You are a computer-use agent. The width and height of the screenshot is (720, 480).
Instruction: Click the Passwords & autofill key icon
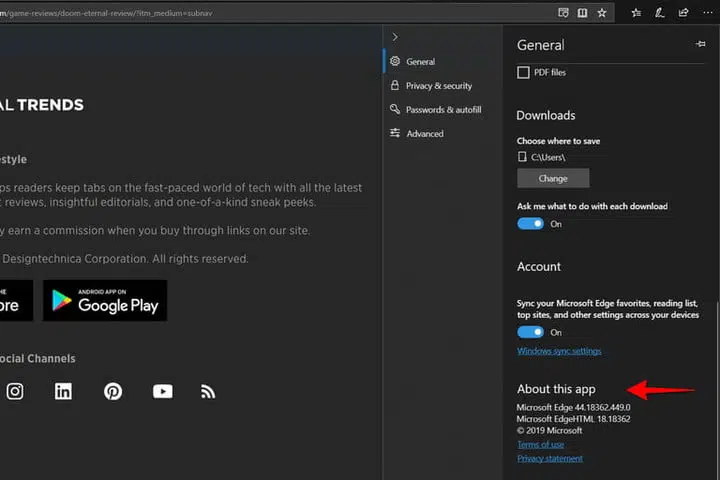click(395, 109)
